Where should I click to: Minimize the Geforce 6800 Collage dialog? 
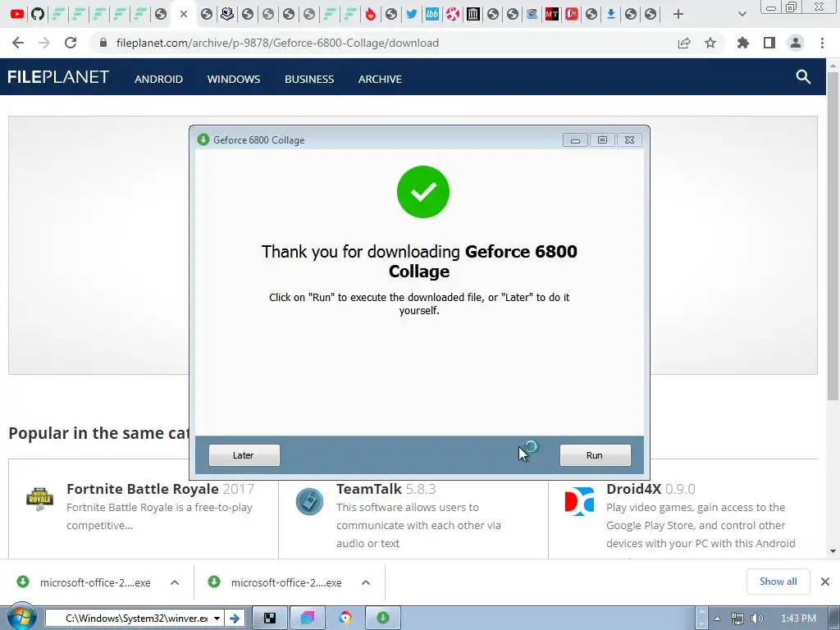(575, 140)
